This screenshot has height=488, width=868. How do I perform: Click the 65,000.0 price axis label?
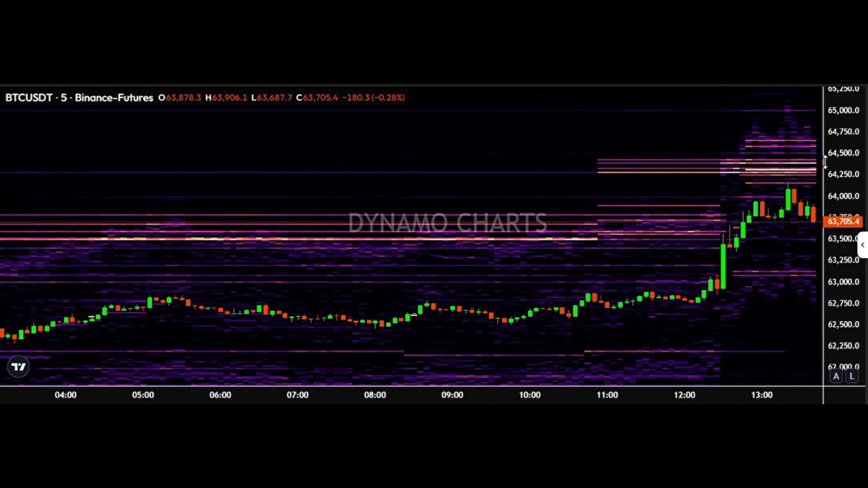(x=843, y=111)
